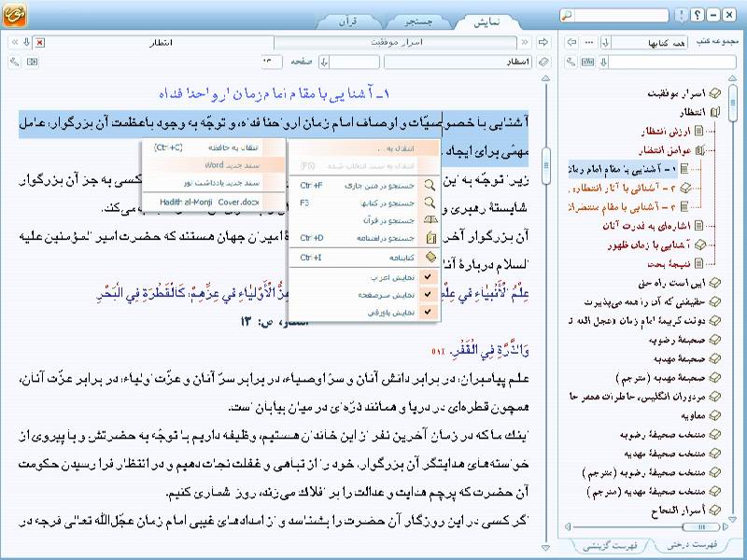The width and height of the screenshot is (747, 560).
Task: Select Hadith al-Monji Cover.docx in the submenu
Action: pos(214,202)
